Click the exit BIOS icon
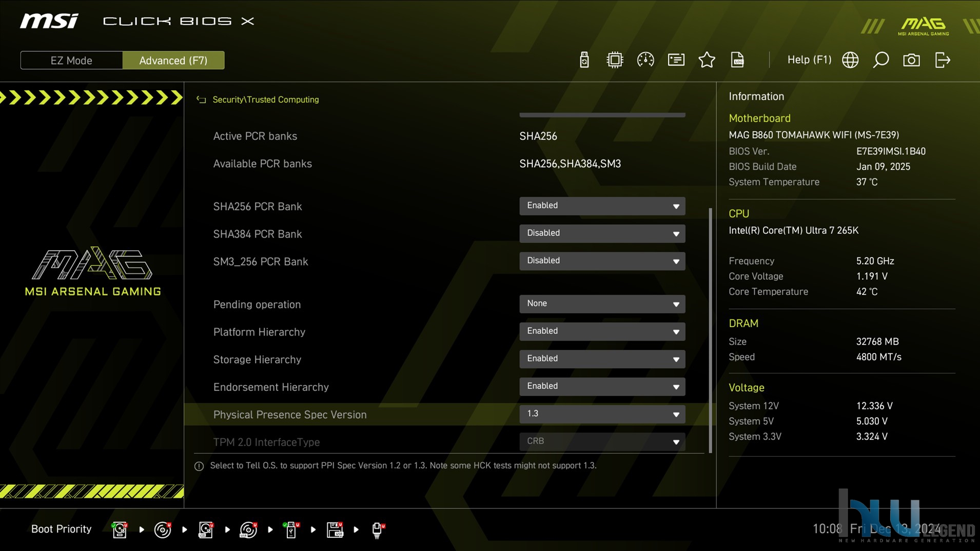Viewport: 980px width, 551px height. [x=943, y=60]
